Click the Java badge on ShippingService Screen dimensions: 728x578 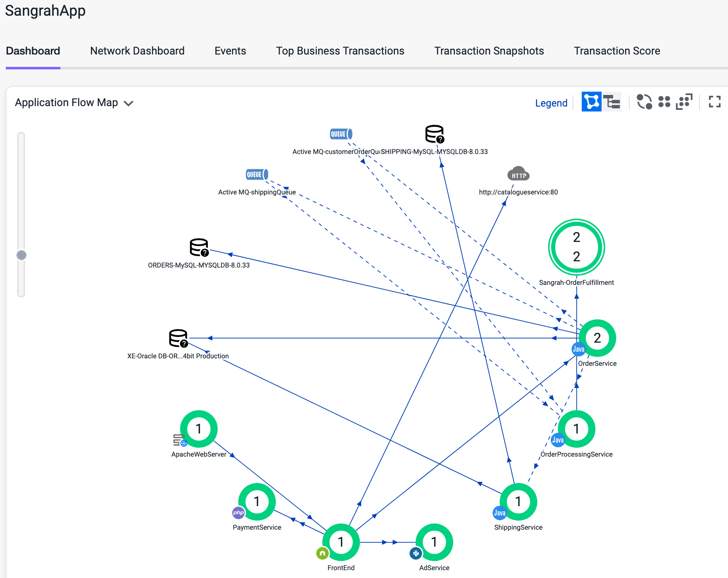pyautogui.click(x=500, y=513)
